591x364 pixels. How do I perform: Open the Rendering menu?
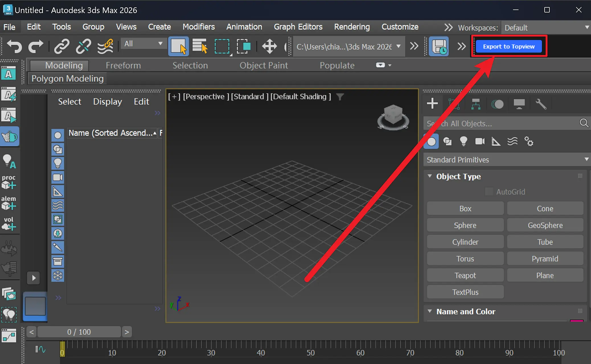[352, 27]
